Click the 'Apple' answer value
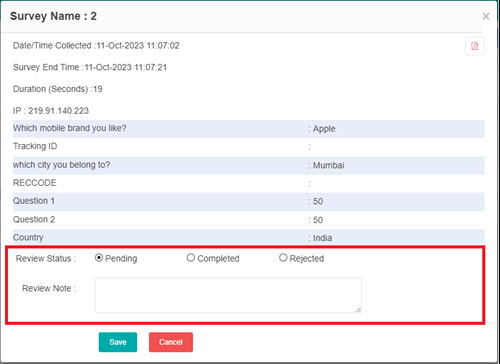The height and width of the screenshot is (364, 500). click(x=324, y=129)
